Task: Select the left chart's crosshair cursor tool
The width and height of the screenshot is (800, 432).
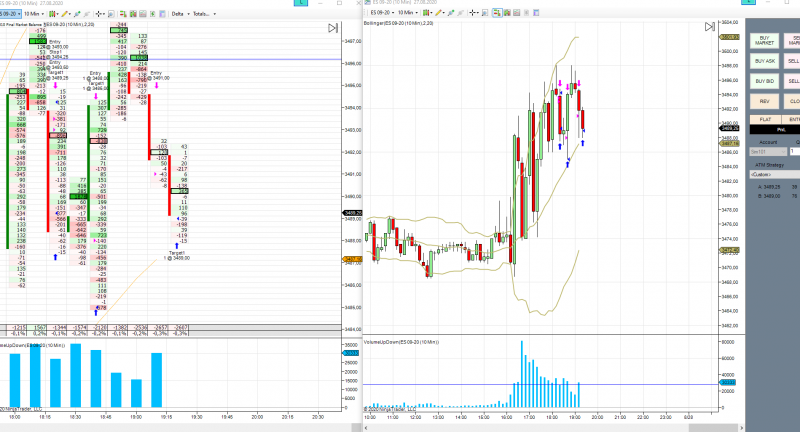Action: pos(98,14)
